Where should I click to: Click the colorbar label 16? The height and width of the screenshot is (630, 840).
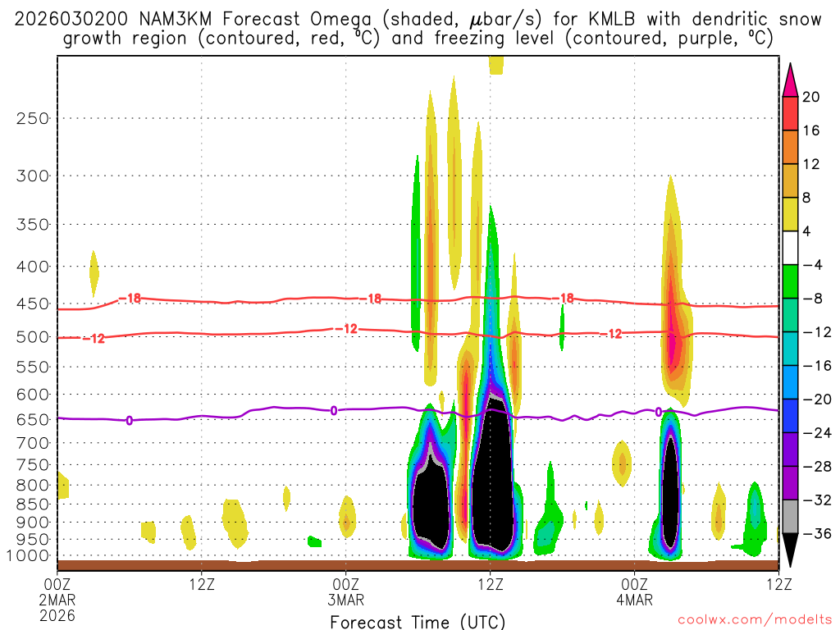click(x=811, y=130)
